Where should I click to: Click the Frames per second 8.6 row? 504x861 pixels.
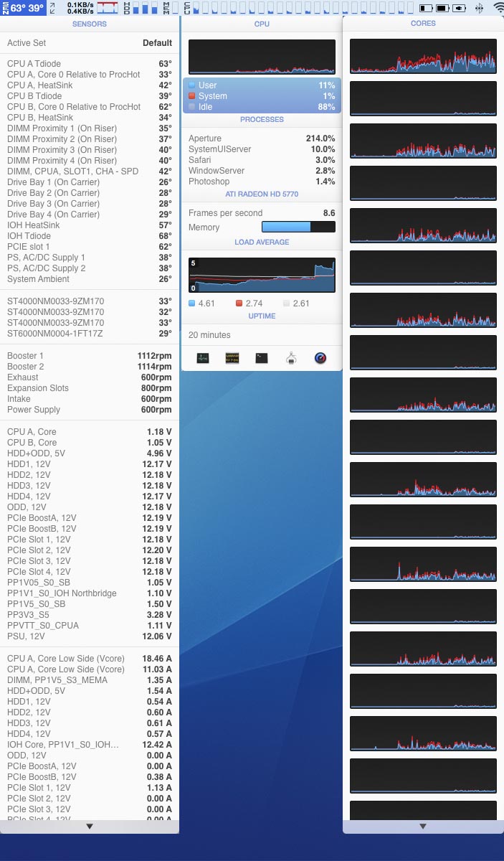(262, 213)
